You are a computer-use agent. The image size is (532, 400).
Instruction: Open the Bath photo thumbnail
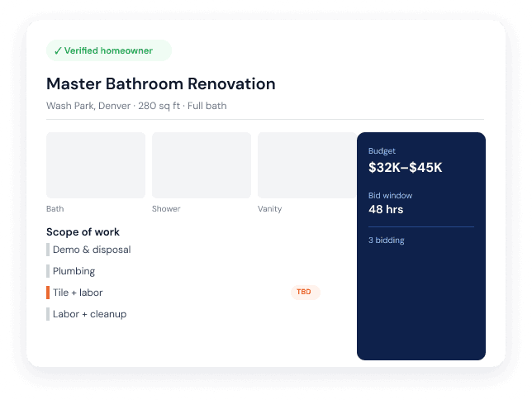pyautogui.click(x=96, y=165)
